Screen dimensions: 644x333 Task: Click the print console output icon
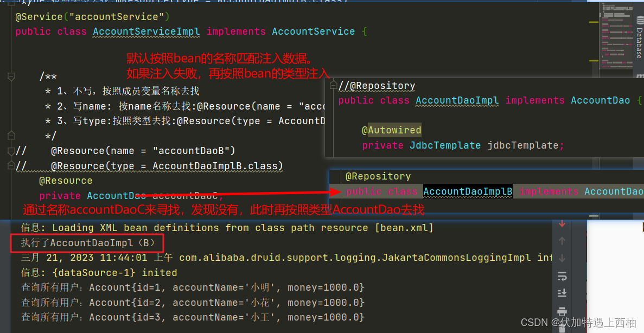pyautogui.click(x=562, y=311)
